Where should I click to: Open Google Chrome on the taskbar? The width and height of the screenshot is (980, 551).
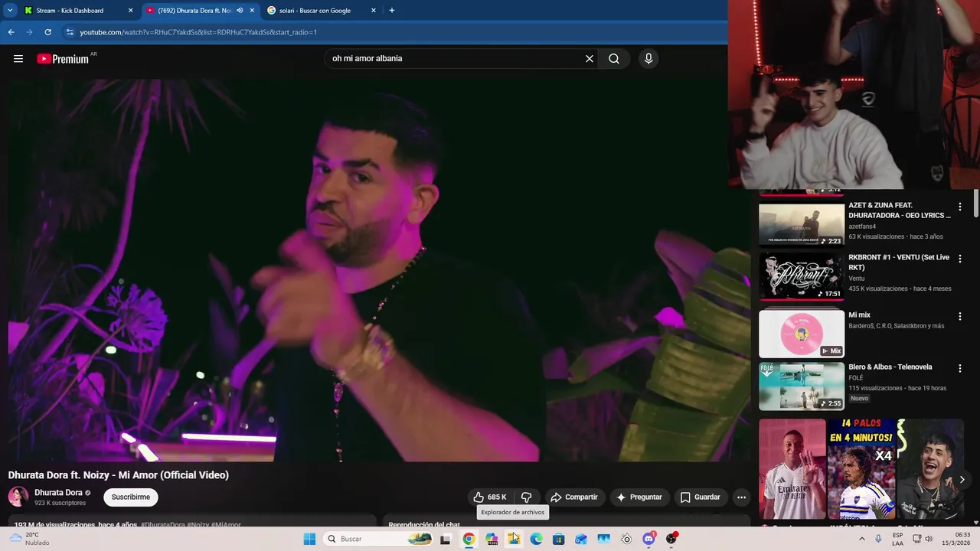point(469,539)
